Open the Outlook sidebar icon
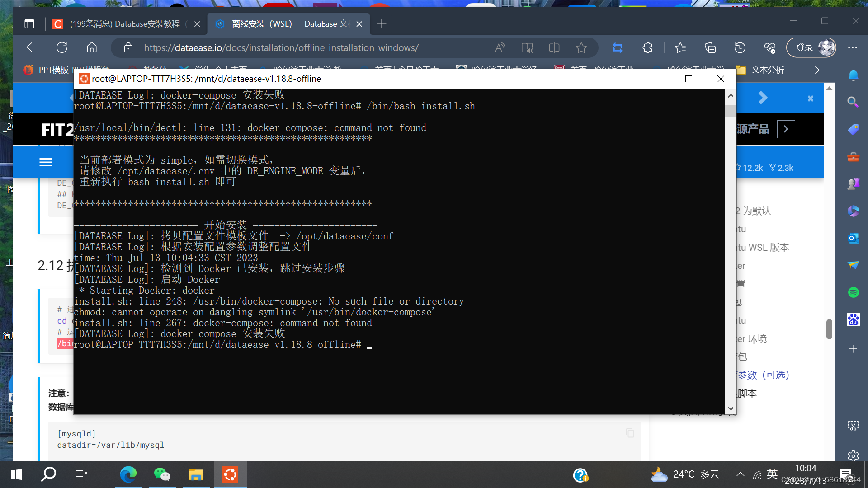The height and width of the screenshot is (488, 868). tap(854, 238)
